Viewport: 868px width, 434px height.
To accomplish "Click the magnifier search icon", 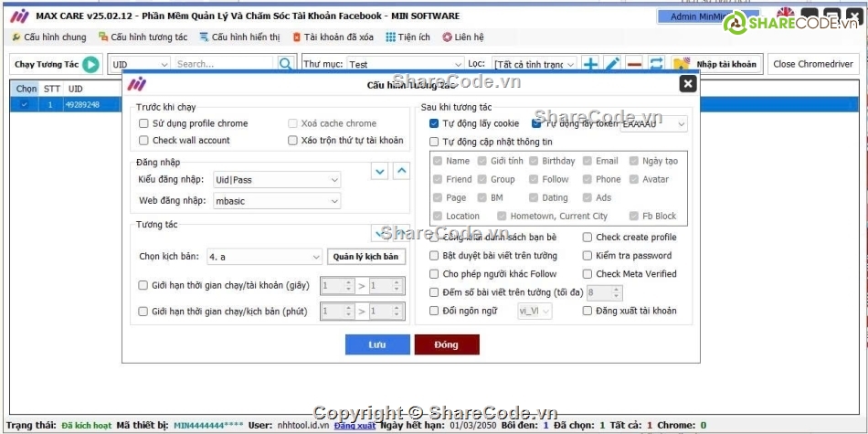I will point(284,64).
